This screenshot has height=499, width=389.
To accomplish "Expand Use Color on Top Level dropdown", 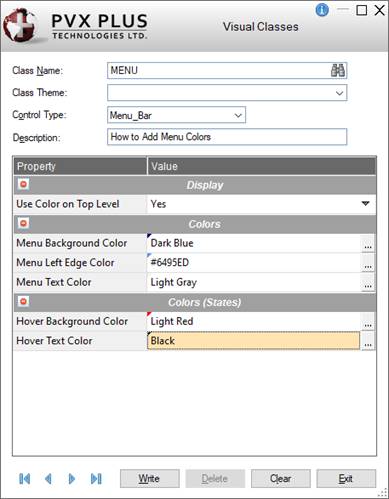I will (366, 203).
